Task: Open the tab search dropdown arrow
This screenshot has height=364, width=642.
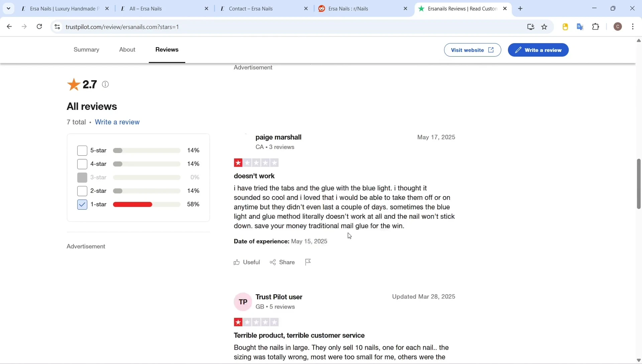Action: 8,8
